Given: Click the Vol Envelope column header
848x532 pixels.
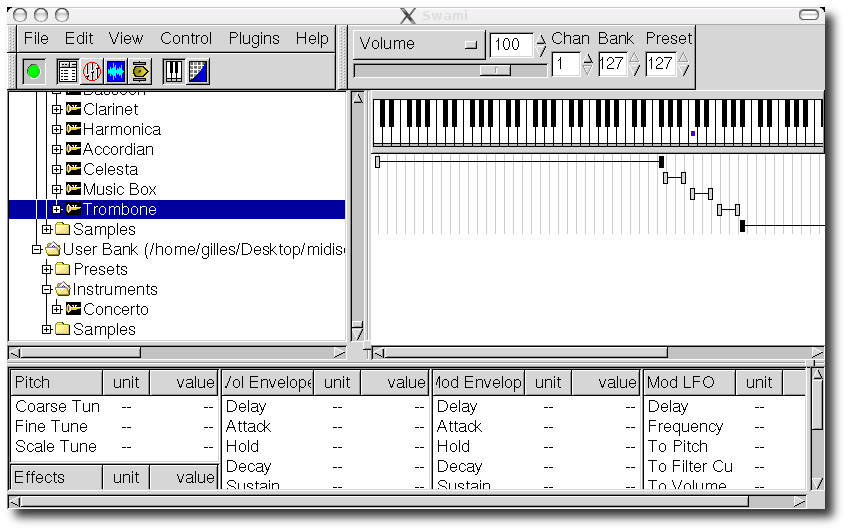Looking at the screenshot, I should coord(268,383).
